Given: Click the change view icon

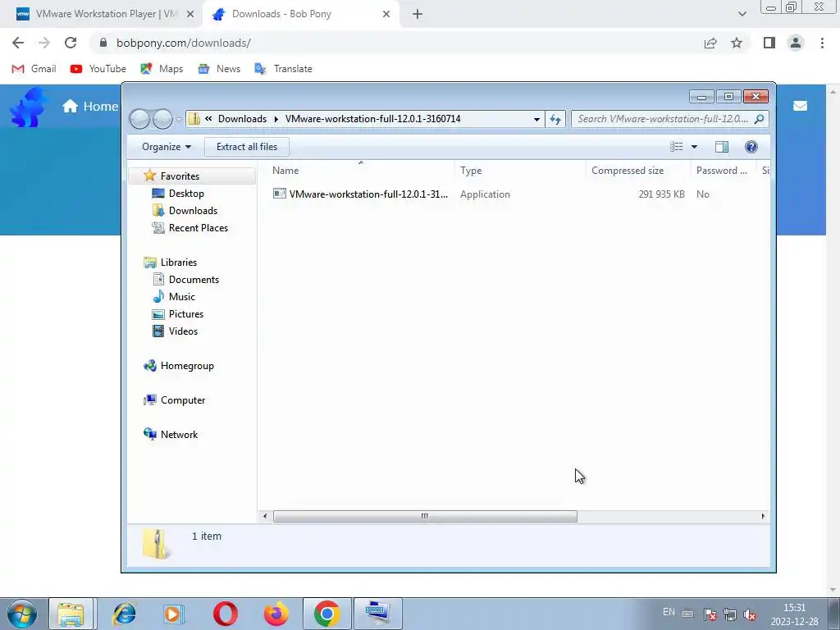Looking at the screenshot, I should coord(677,147).
